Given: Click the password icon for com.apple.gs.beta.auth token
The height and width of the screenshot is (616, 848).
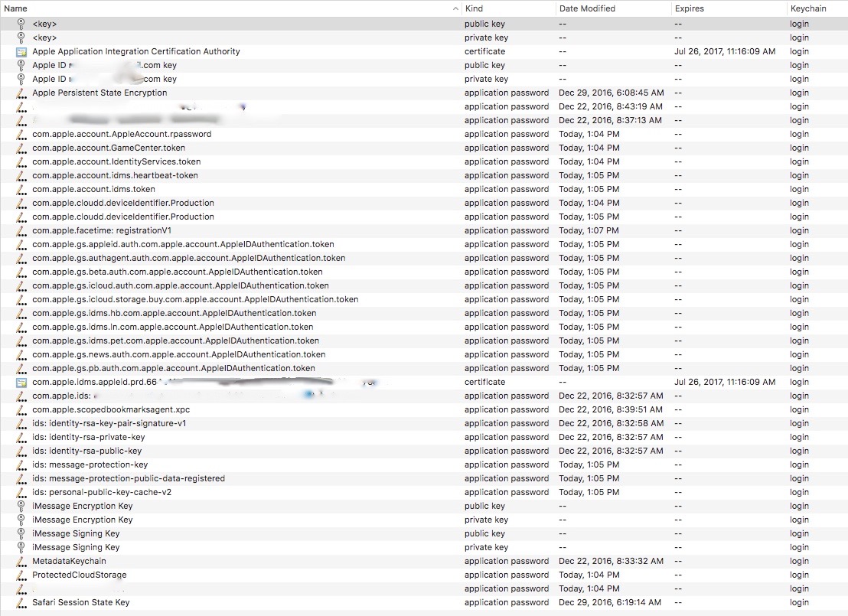Looking at the screenshot, I should [x=21, y=272].
